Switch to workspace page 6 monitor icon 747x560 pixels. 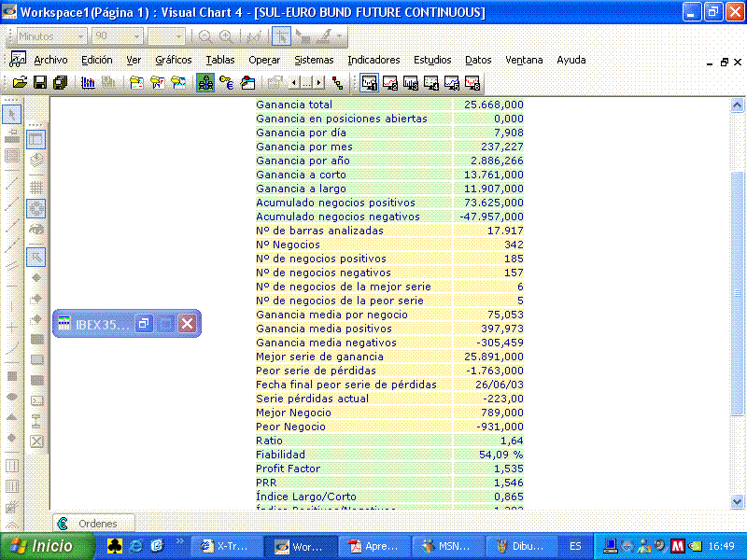point(472,83)
